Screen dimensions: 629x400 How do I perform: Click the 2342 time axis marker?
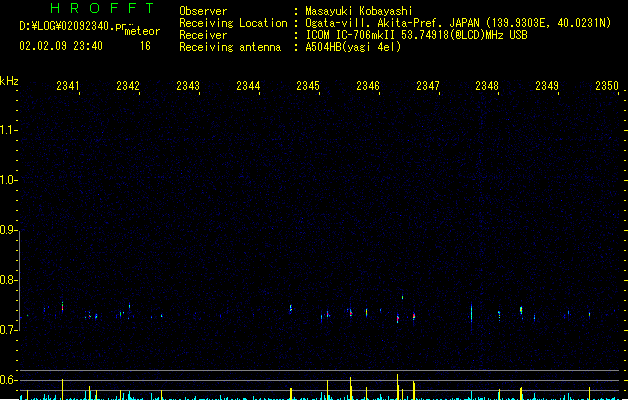pos(128,85)
